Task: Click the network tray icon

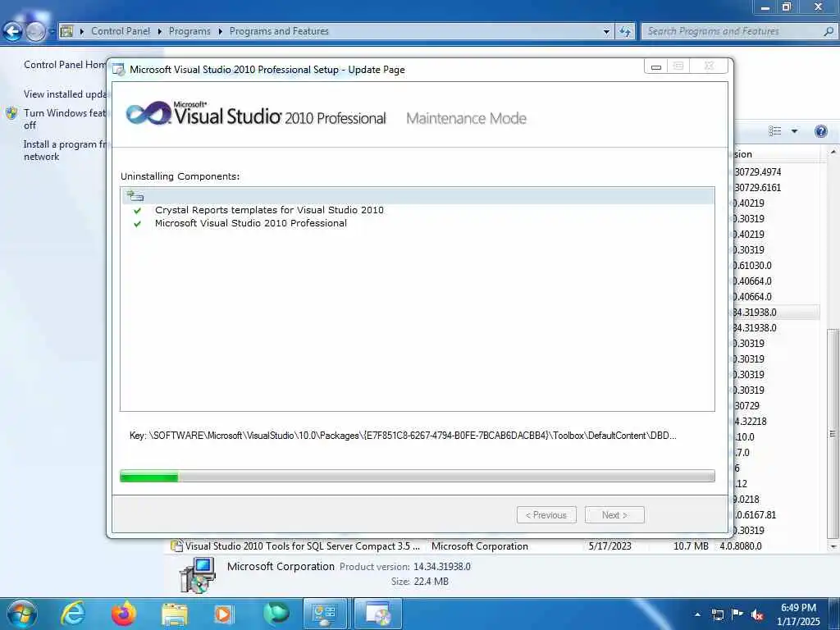Action: tap(717, 614)
